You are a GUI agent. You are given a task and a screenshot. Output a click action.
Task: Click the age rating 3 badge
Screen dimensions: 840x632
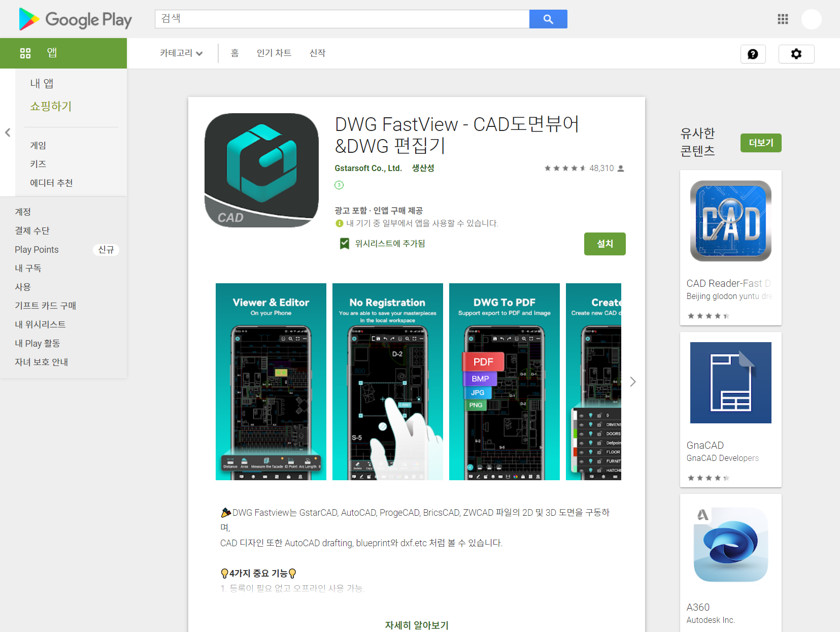tap(339, 185)
